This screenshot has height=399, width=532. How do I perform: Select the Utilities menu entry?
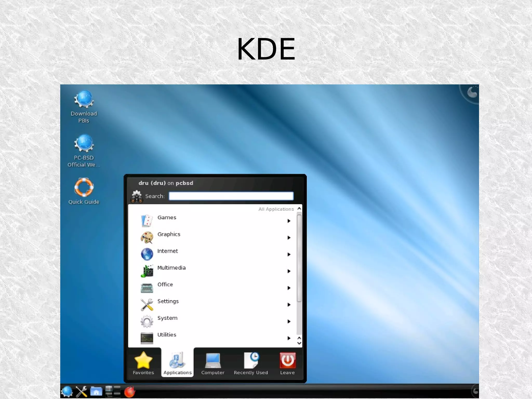[212, 338]
